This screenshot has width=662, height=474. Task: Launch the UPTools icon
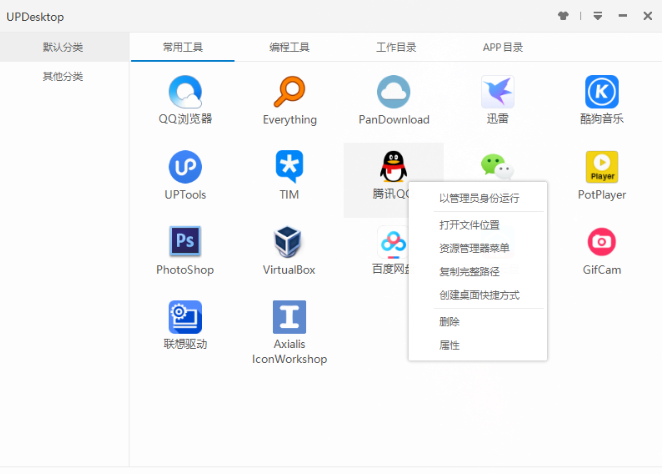point(185,167)
